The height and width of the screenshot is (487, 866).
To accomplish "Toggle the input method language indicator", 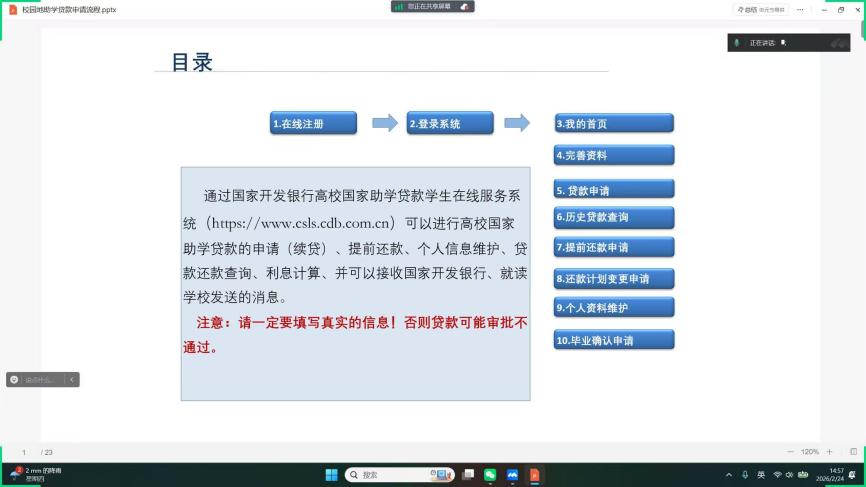I will tap(761, 475).
